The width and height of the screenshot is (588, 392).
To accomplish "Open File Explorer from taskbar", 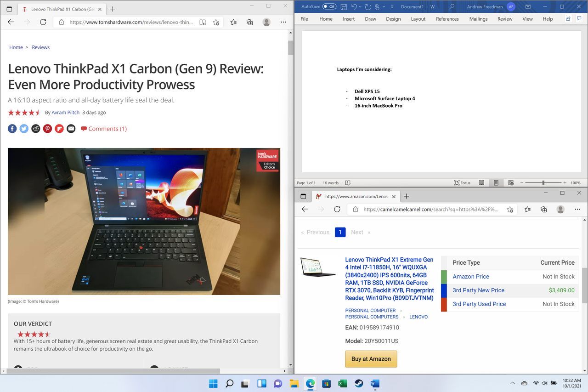I will click(x=294, y=383).
